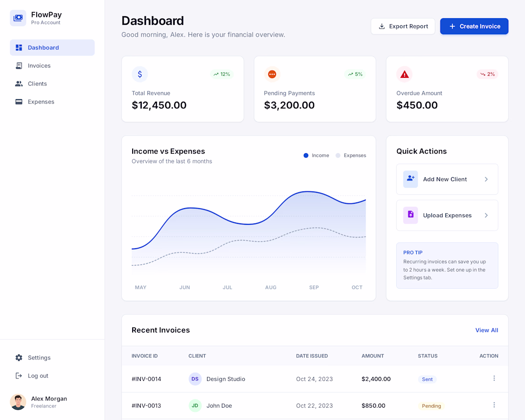Click the Settings gear icon
Screen dimensions: 525x420
click(19, 357)
